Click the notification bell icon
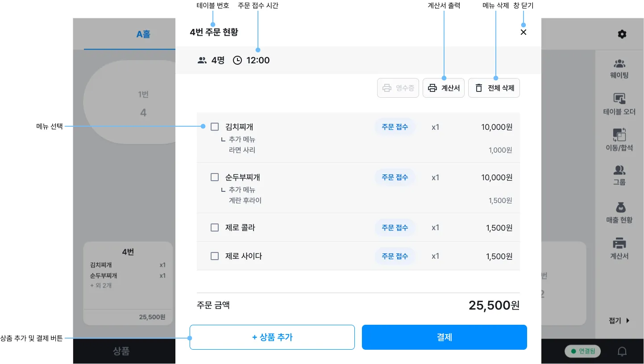Viewport: 644px width, 364px height. coord(622,351)
